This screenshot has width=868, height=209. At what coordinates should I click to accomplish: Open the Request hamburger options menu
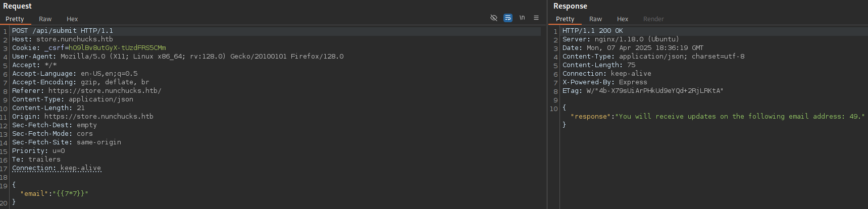coord(536,18)
